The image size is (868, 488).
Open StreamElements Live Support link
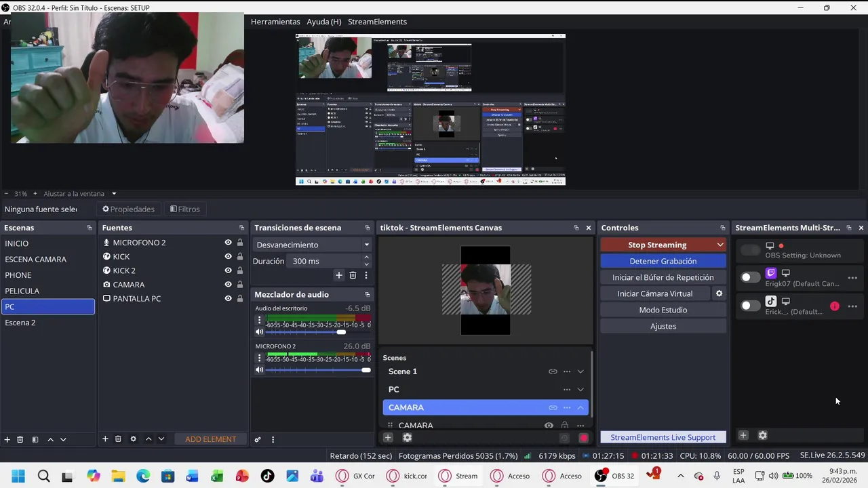[x=663, y=437]
